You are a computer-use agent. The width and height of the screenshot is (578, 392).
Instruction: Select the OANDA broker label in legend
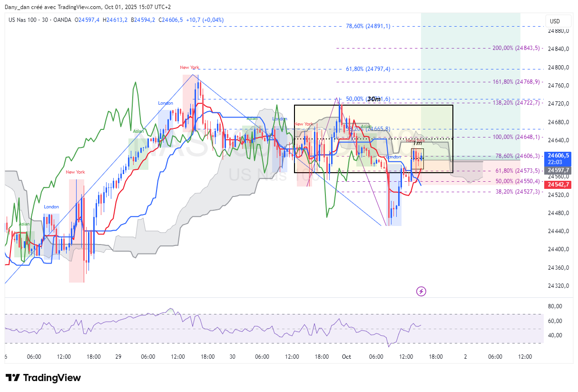coord(61,20)
